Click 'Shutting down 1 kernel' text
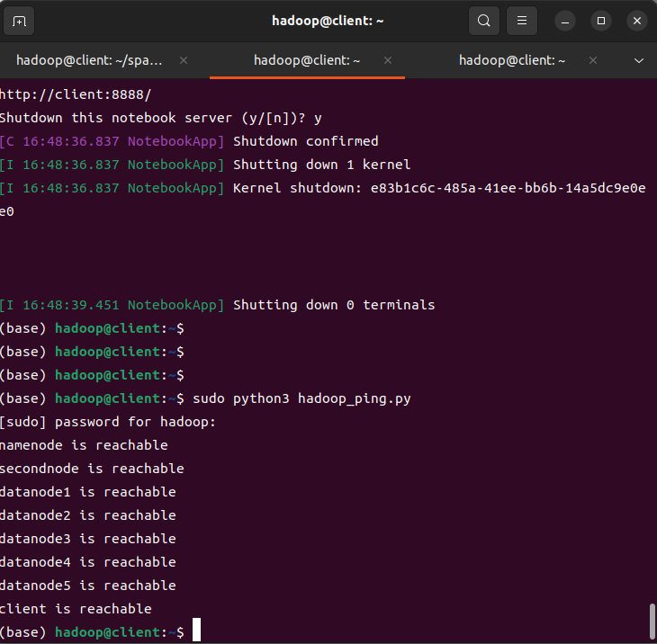This screenshot has width=657, height=644. tap(322, 165)
